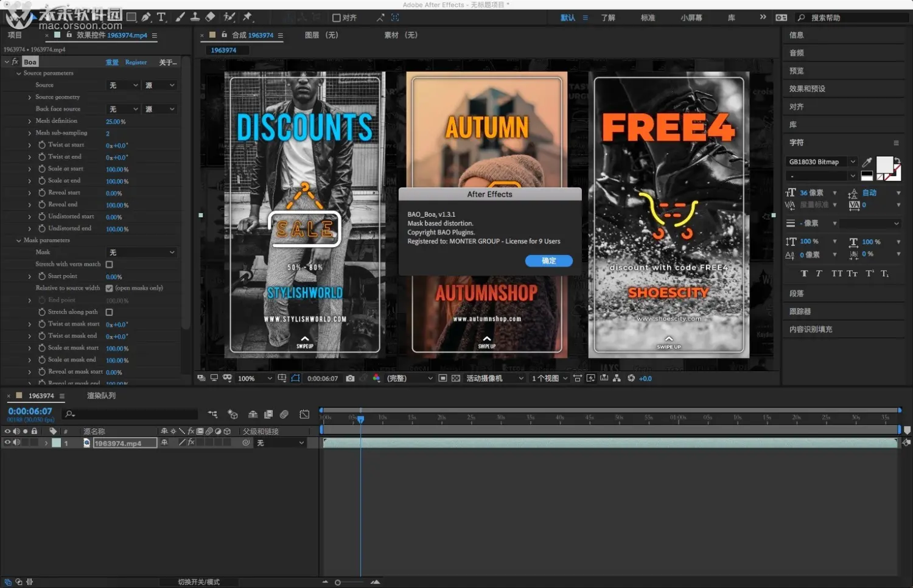Uncheck Relative to source width checkbox
The width and height of the screenshot is (913, 588).
(110, 289)
